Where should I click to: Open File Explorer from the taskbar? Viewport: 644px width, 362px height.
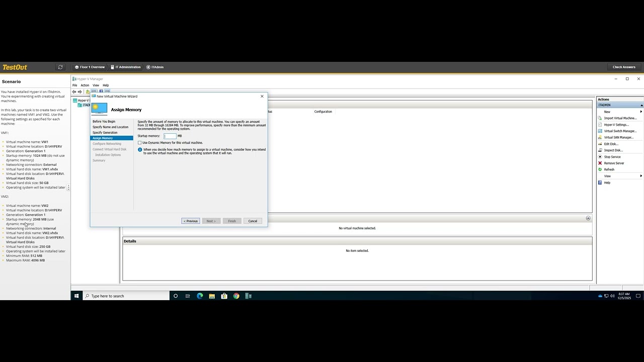coord(212,296)
